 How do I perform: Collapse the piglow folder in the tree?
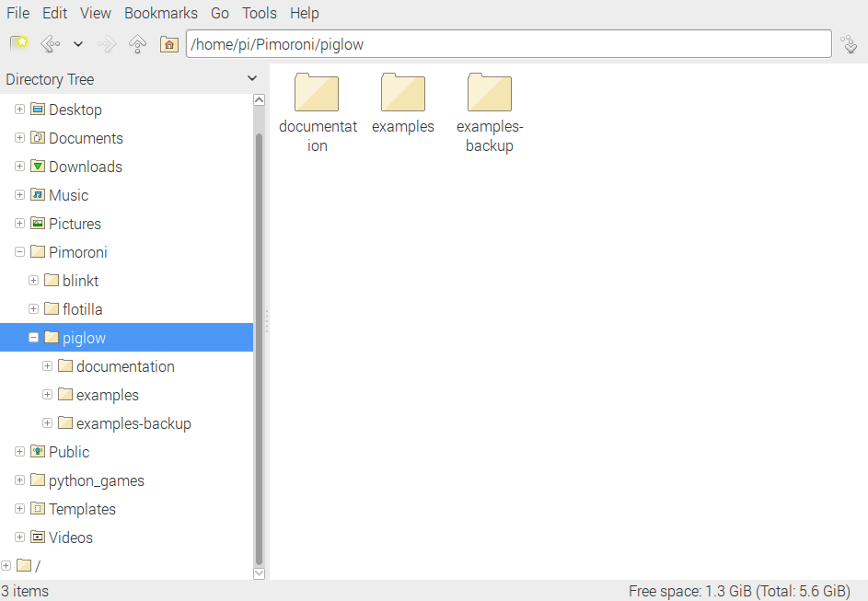coord(33,337)
